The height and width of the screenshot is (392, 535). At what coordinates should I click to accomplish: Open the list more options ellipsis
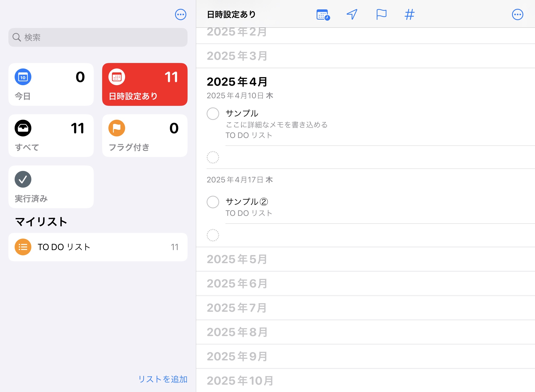point(517,15)
